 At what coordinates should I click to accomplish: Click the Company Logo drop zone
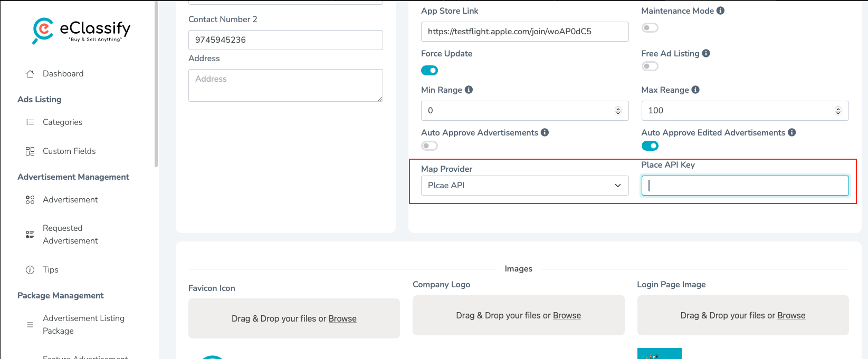519,315
